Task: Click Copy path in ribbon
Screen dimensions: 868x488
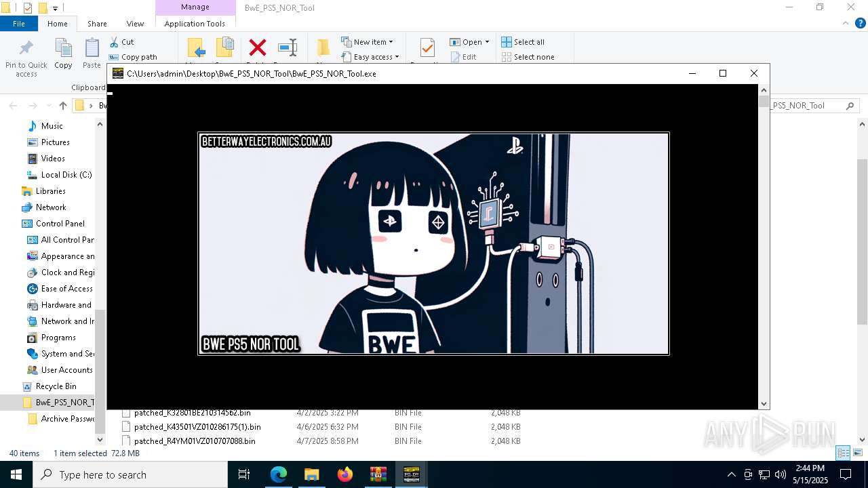Action: point(133,57)
